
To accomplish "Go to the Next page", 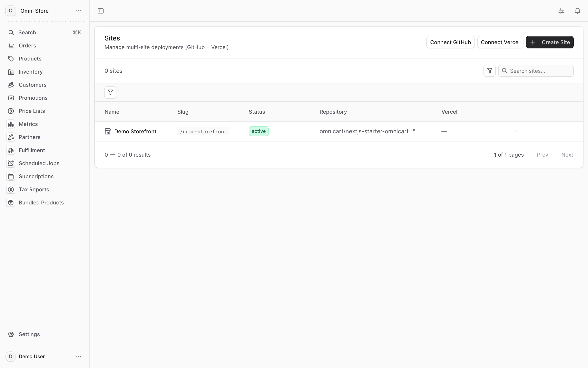I will click(x=567, y=155).
